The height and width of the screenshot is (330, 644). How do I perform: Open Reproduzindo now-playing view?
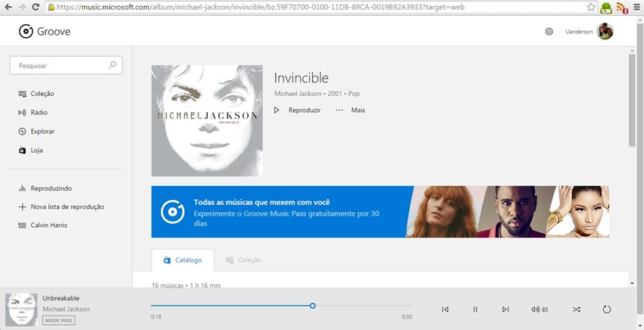tap(45, 188)
